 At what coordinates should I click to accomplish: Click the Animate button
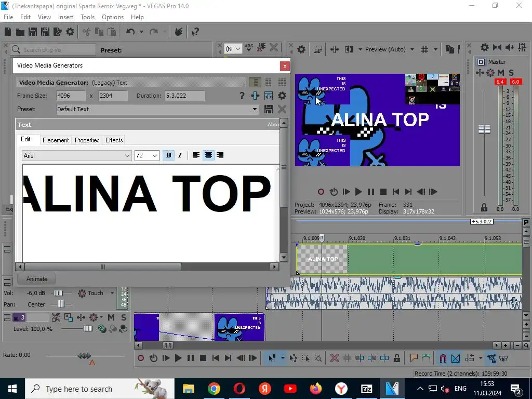click(x=37, y=279)
